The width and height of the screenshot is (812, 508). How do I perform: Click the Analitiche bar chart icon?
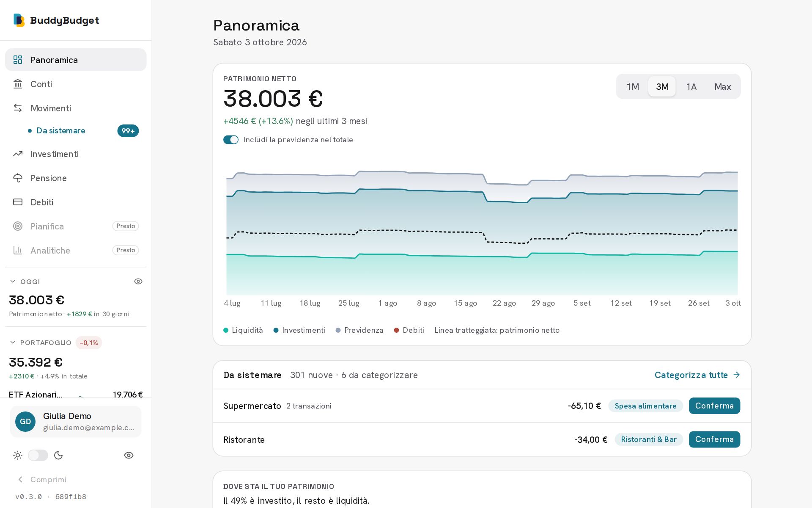pos(18,250)
